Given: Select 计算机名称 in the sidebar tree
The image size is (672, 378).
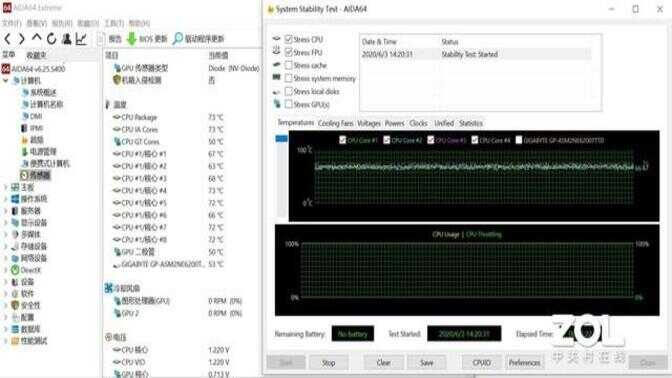Looking at the screenshot, I should coord(42,104).
